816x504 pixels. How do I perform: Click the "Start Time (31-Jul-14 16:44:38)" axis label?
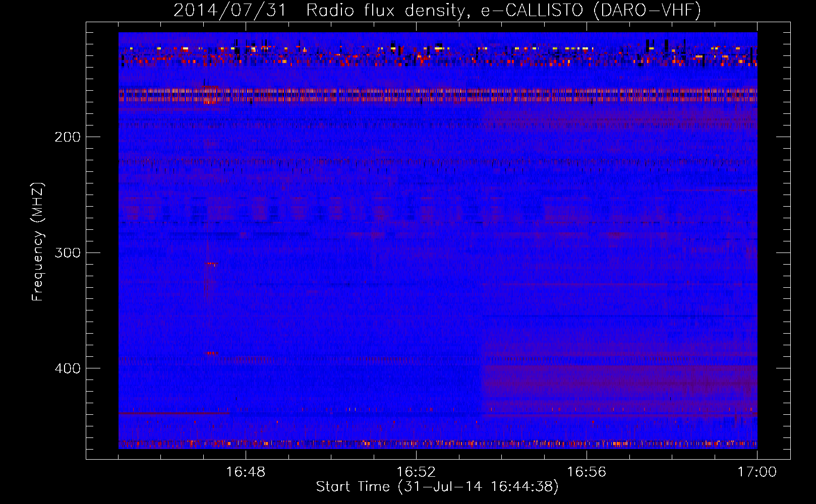click(438, 487)
